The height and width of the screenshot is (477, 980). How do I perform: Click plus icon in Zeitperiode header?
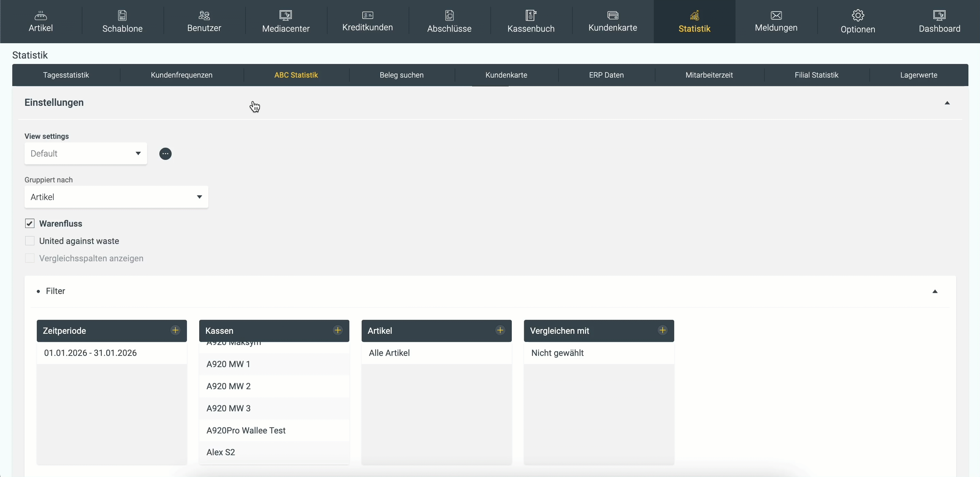tap(175, 330)
